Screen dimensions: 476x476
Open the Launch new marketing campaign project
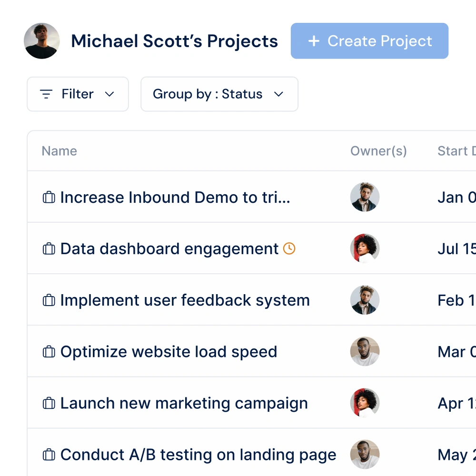click(184, 403)
